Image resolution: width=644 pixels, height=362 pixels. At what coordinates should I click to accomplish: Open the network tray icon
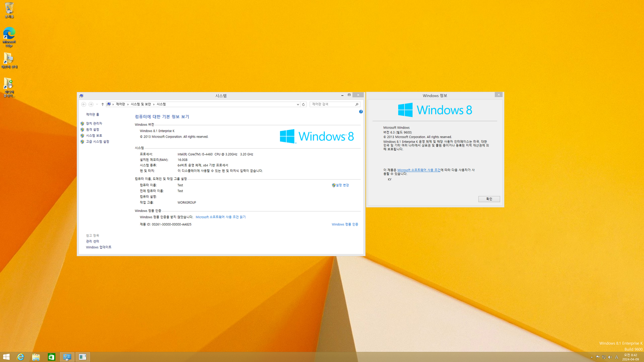[604, 357]
